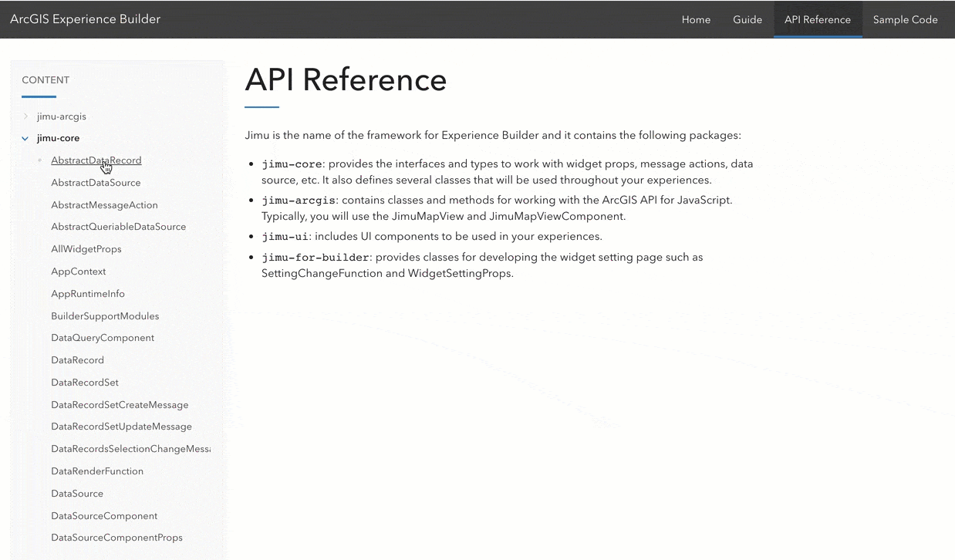Click the chevron beside AbstractDataRecord

[39, 160]
